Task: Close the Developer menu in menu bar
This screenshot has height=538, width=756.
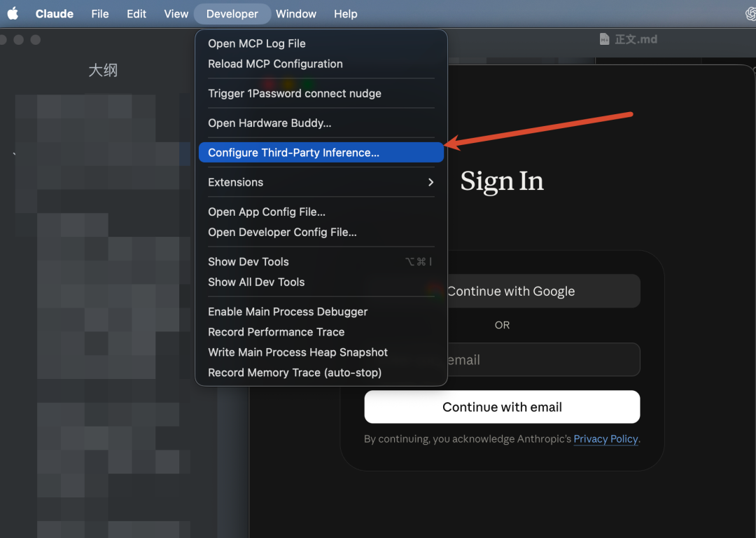Action: (x=232, y=14)
